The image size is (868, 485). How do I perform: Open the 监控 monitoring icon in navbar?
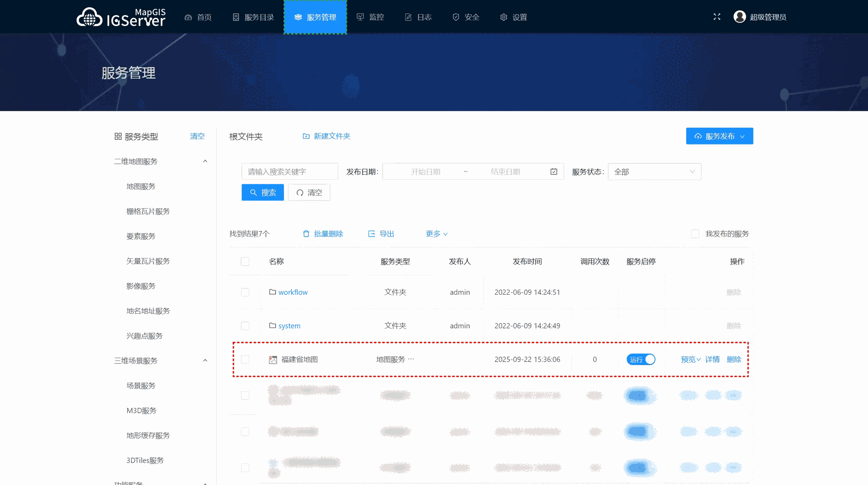tap(360, 17)
